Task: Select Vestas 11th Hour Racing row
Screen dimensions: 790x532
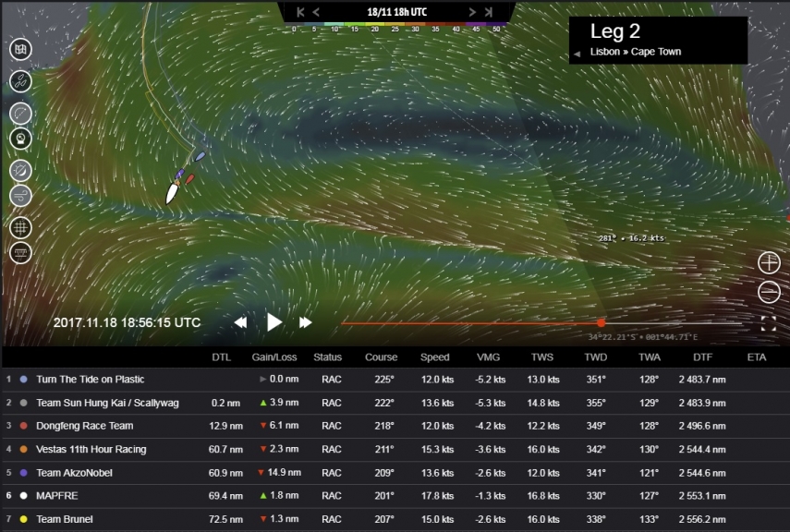Action: point(395,450)
